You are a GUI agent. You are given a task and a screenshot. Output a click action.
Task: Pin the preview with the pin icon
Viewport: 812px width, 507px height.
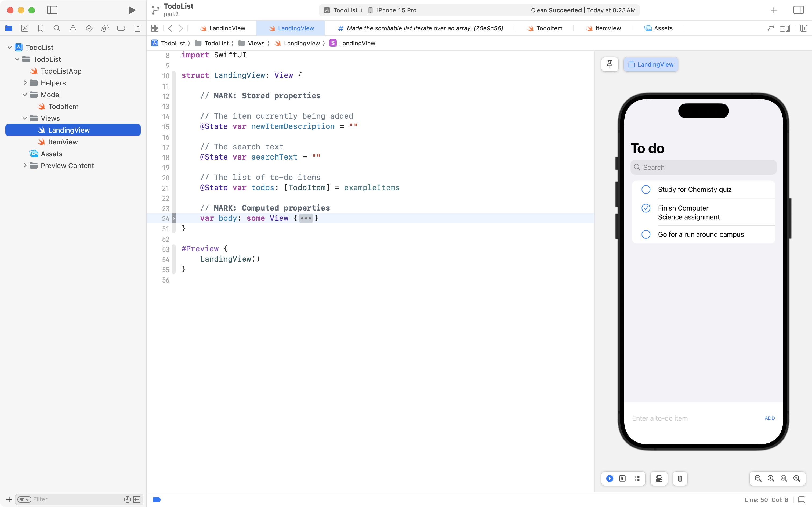pyautogui.click(x=610, y=64)
